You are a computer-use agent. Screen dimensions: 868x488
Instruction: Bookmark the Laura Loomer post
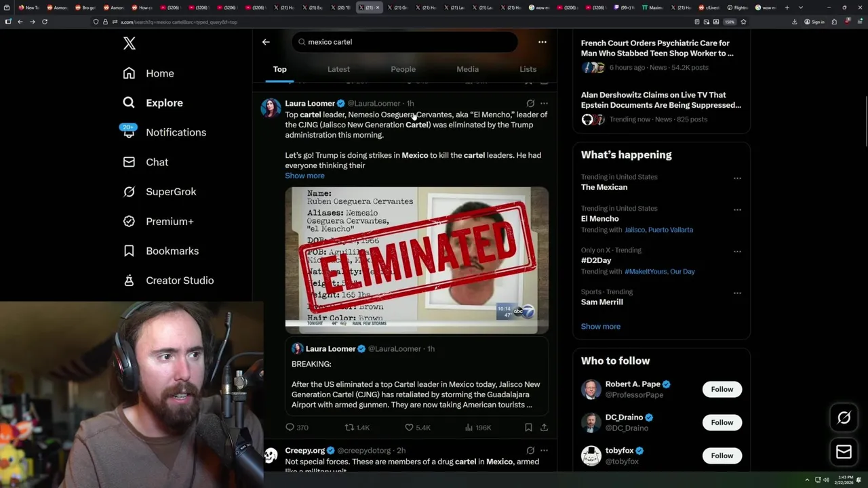528,428
